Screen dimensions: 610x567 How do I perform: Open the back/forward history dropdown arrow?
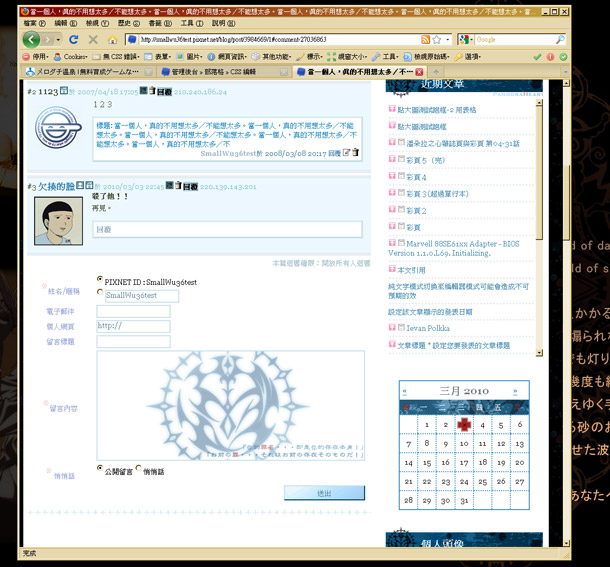click(x=58, y=40)
